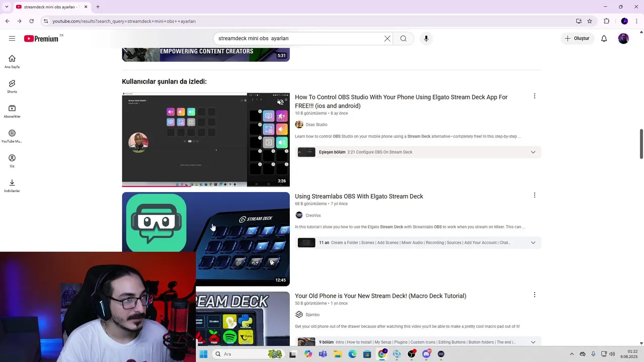Open options menu for Macro Deck video

pos(534,295)
